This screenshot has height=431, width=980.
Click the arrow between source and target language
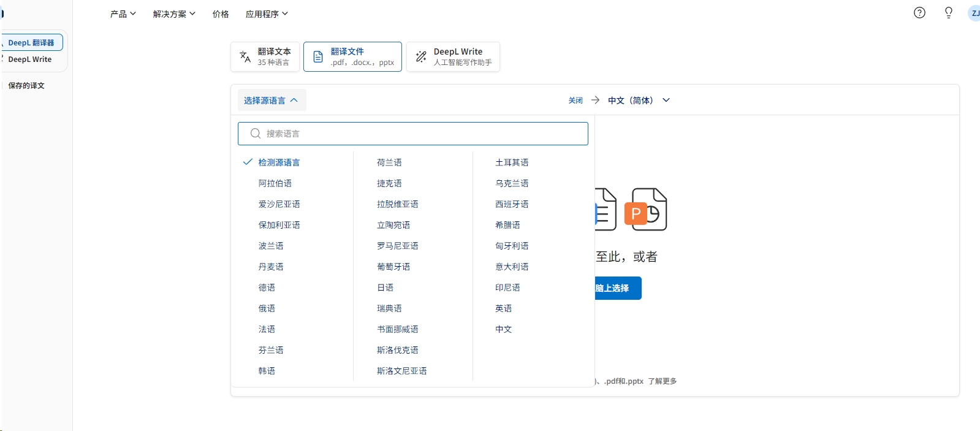pyautogui.click(x=595, y=100)
